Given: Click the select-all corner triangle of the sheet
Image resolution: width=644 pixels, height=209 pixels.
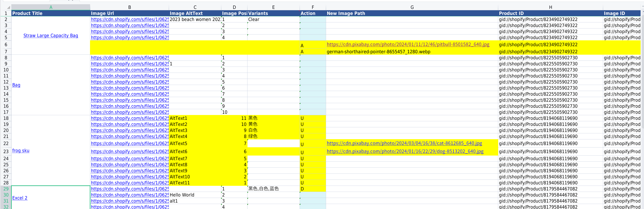Looking at the screenshot, I should coord(8,7).
